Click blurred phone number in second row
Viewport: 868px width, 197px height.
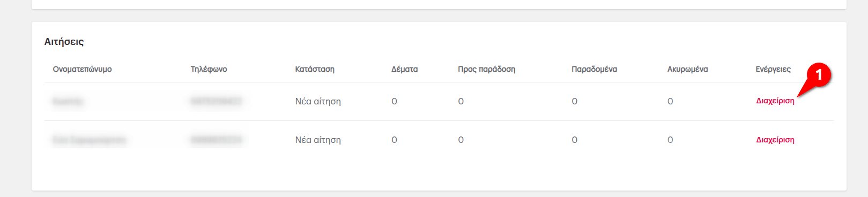pyautogui.click(x=216, y=140)
